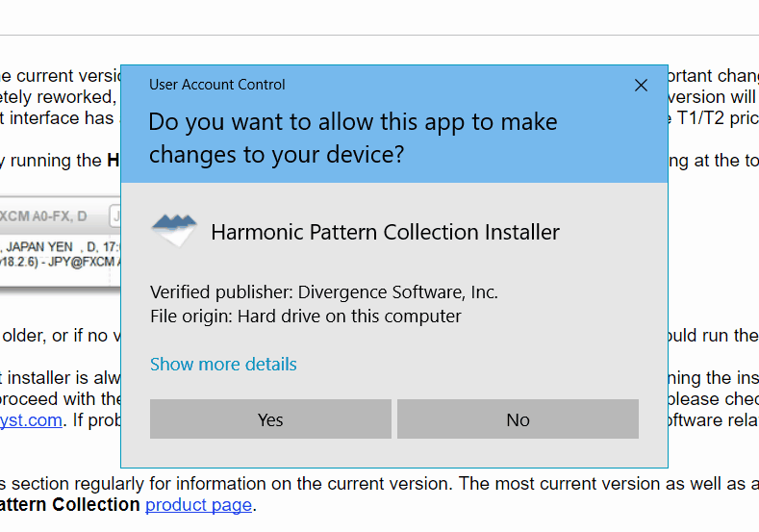The height and width of the screenshot is (532, 759).
Task: Click the Harmonic Pattern Collection Installer name
Action: point(386,232)
